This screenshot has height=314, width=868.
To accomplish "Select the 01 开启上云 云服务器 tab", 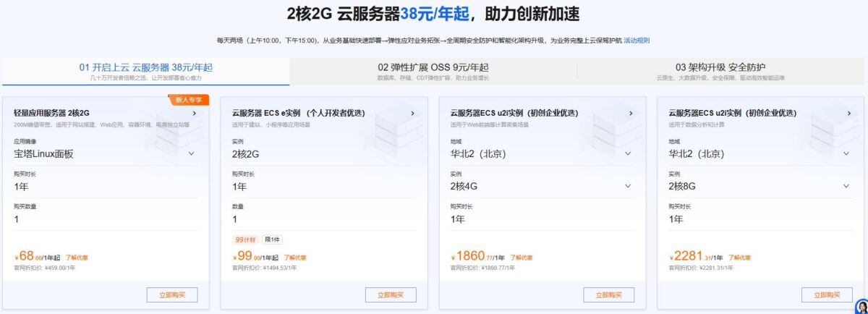I will point(145,71).
